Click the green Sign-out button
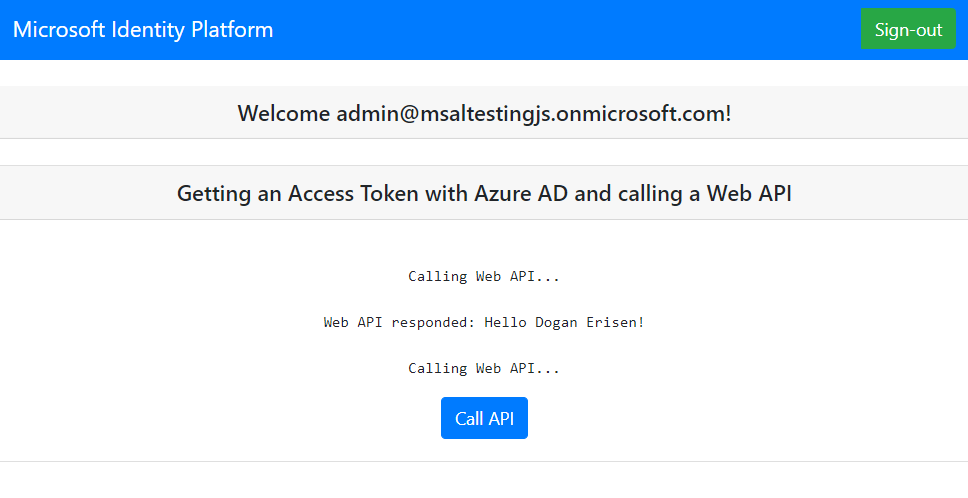The height and width of the screenshot is (498, 968). point(908,29)
